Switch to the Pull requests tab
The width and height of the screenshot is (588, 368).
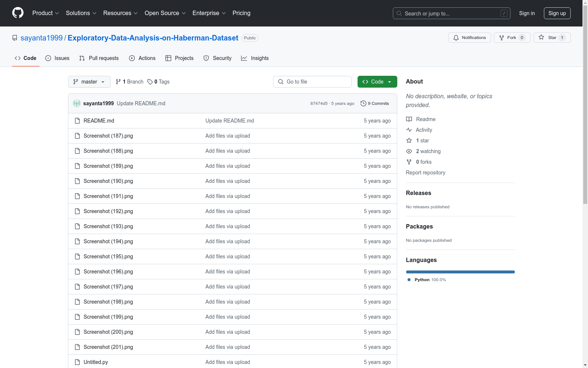point(99,58)
